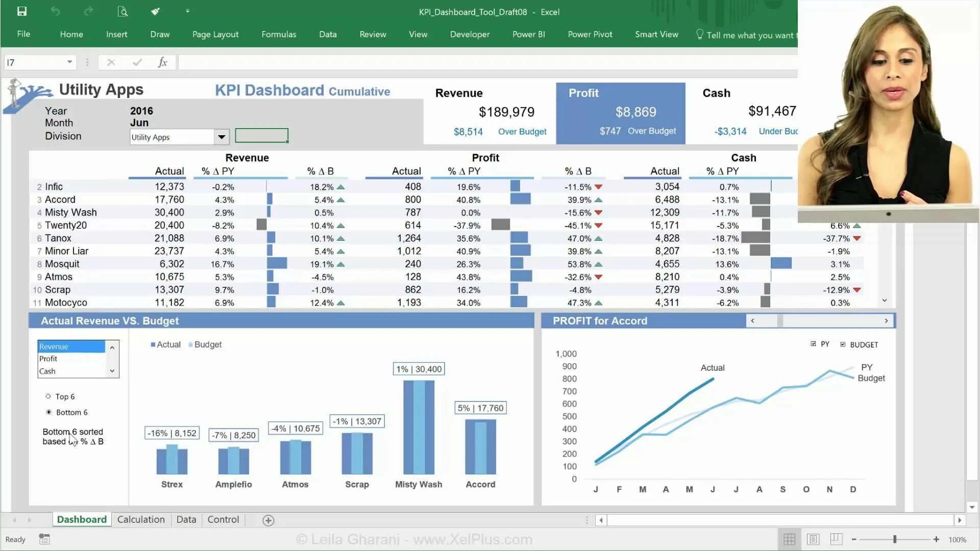This screenshot has height=551, width=980.
Task: Customize Quick Access Toolbar dropdown arrow
Action: click(187, 11)
